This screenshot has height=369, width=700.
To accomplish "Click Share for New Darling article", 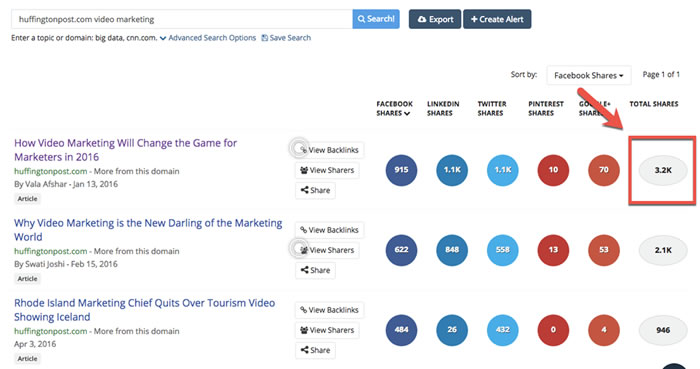I will click(315, 270).
